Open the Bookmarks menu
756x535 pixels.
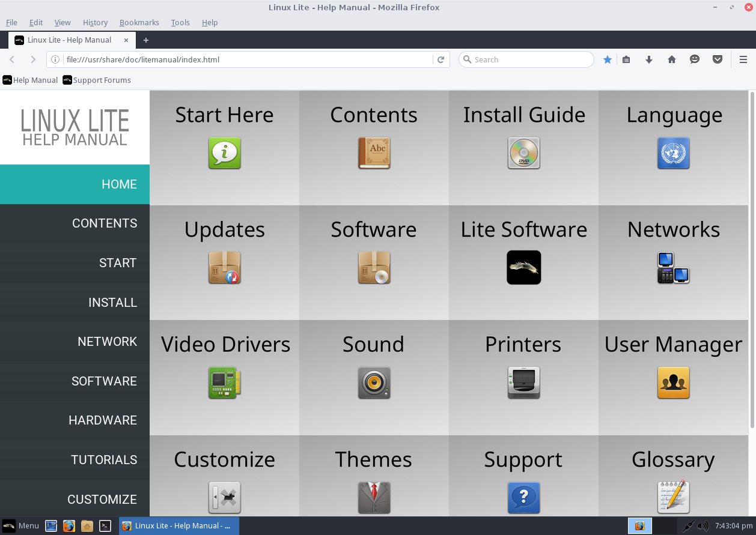(139, 22)
